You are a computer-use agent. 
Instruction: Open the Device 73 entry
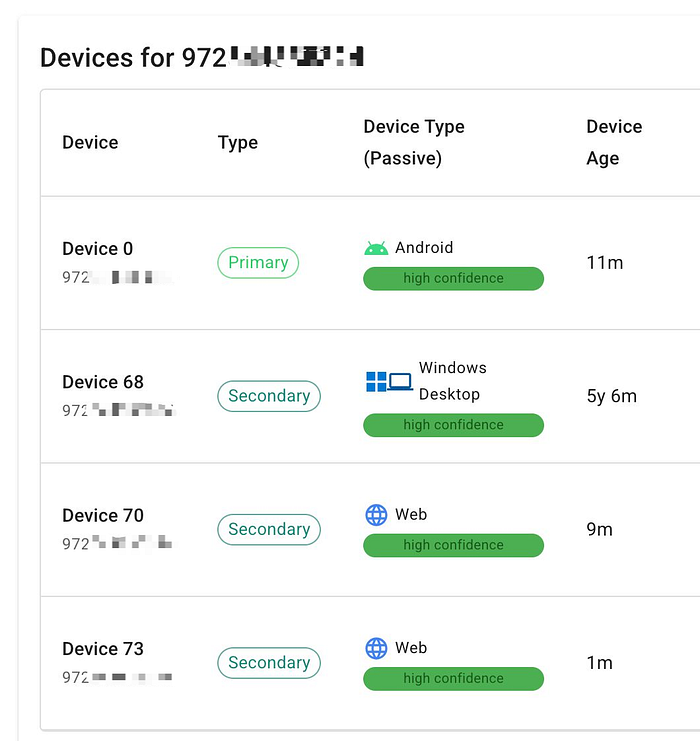[x=103, y=649]
